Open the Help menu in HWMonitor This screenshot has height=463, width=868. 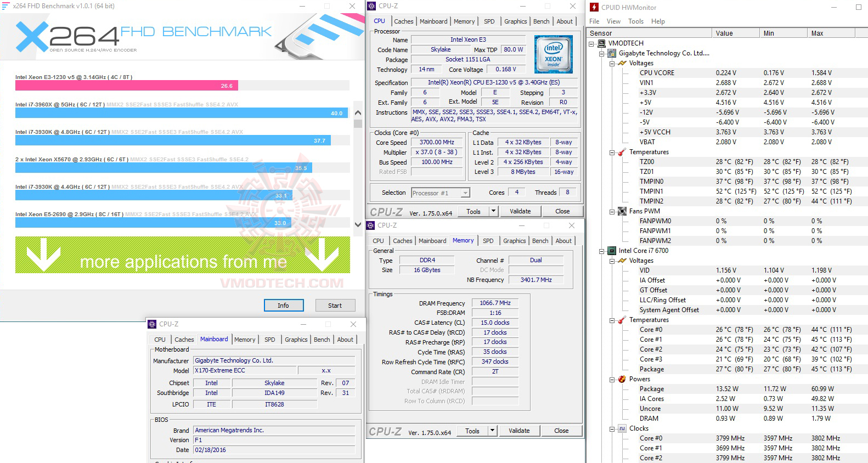658,21
